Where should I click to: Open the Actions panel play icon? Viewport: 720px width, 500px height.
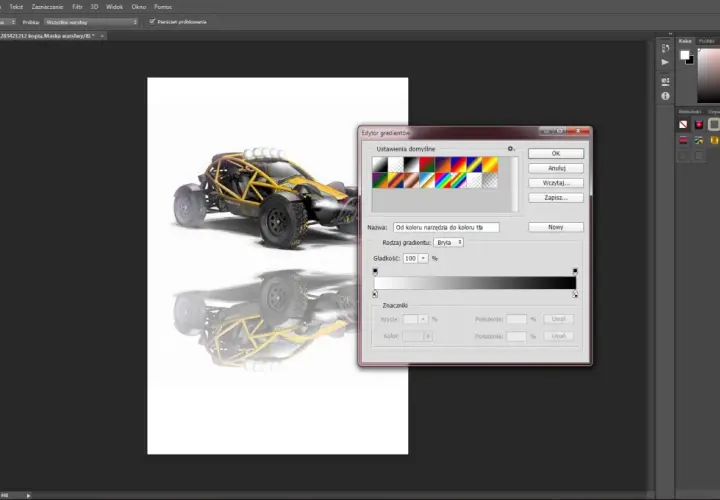pos(665,62)
